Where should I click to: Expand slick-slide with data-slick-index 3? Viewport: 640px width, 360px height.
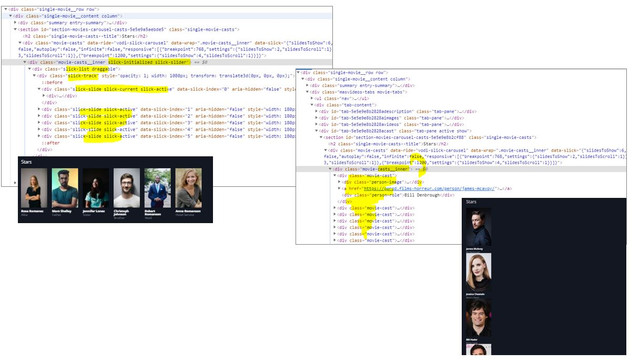point(39,122)
